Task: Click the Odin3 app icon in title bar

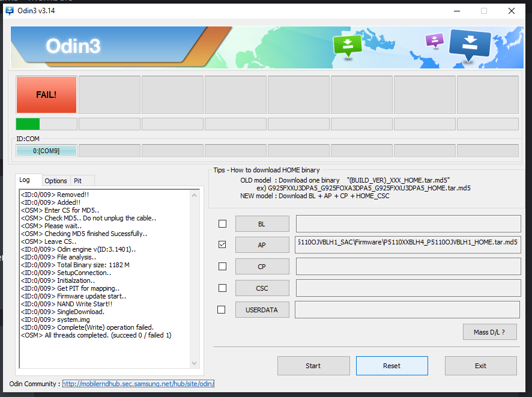Action: tap(10, 11)
